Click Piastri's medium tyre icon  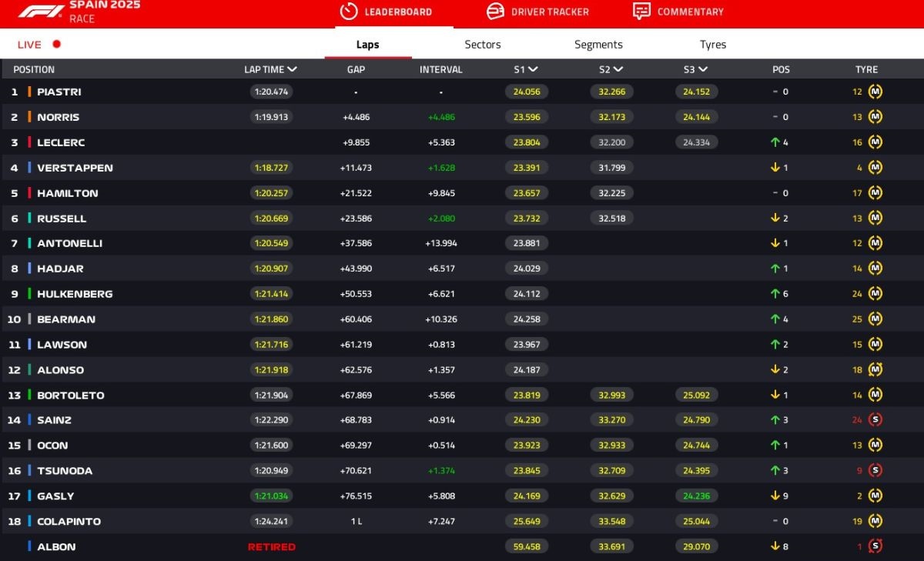click(x=875, y=92)
